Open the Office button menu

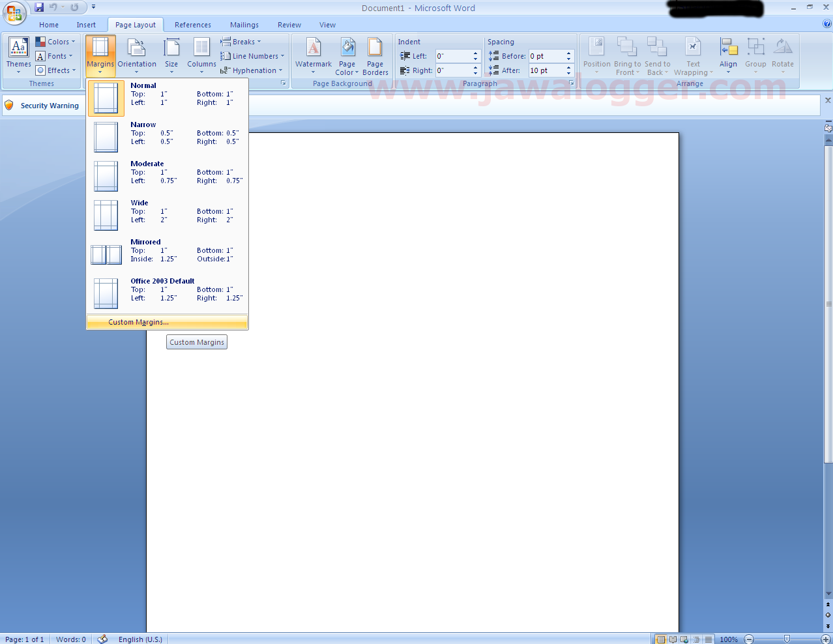click(14, 13)
